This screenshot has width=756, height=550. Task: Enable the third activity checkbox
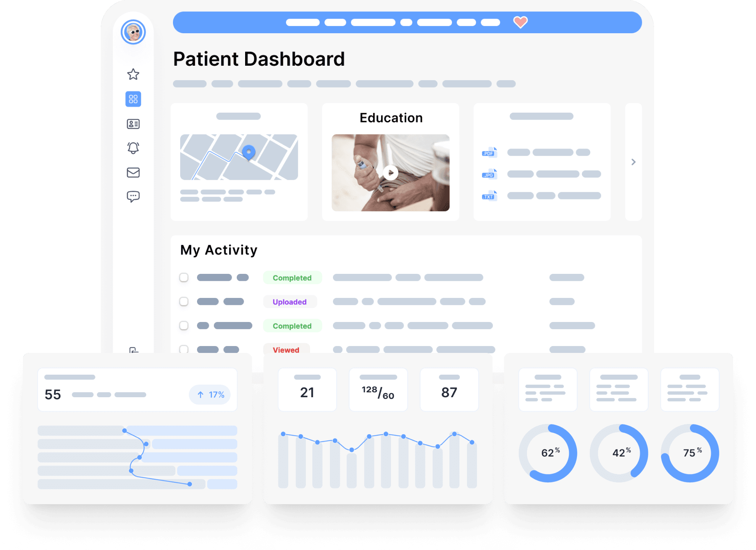[184, 326]
